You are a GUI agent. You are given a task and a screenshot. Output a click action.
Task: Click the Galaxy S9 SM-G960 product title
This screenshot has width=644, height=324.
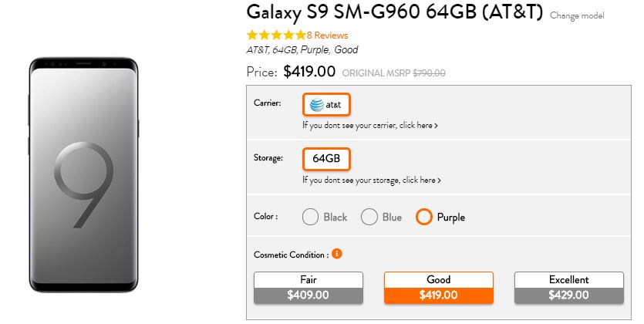tap(395, 13)
